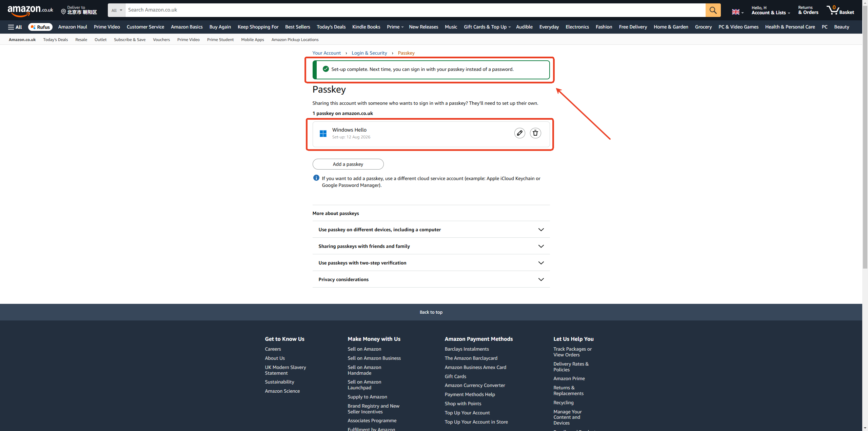Open Gift Cards footer link
This screenshot has width=868, height=431.
pyautogui.click(x=455, y=377)
